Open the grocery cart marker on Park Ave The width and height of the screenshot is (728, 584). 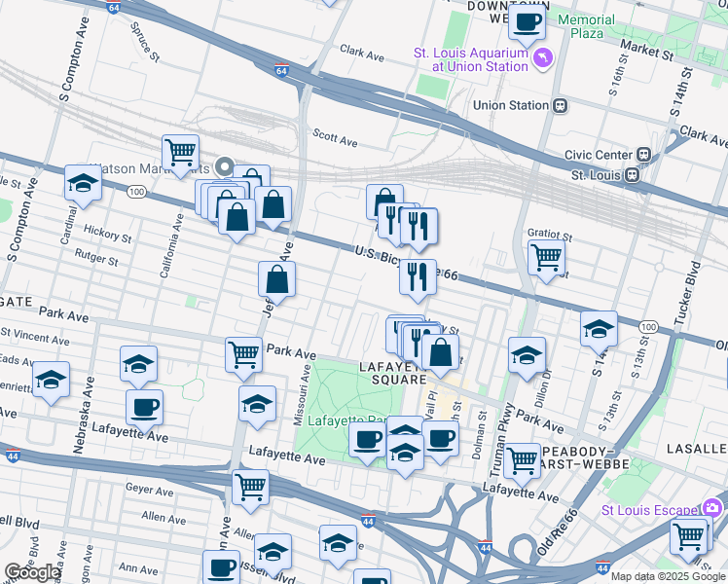coord(243,354)
